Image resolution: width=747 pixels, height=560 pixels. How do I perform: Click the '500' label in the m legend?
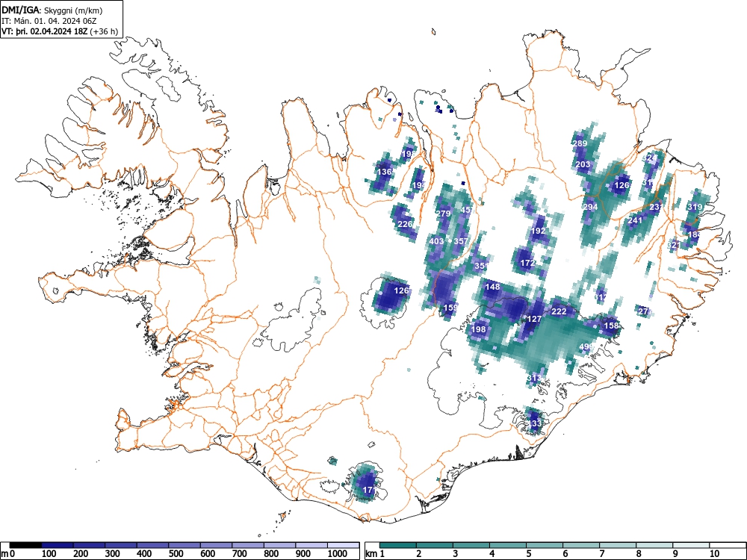176,554
